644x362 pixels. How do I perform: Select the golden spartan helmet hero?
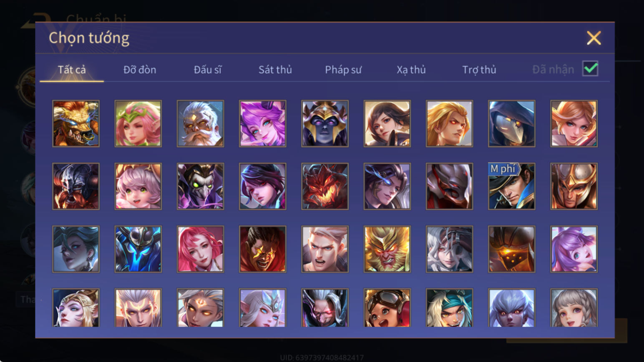[x=574, y=186]
